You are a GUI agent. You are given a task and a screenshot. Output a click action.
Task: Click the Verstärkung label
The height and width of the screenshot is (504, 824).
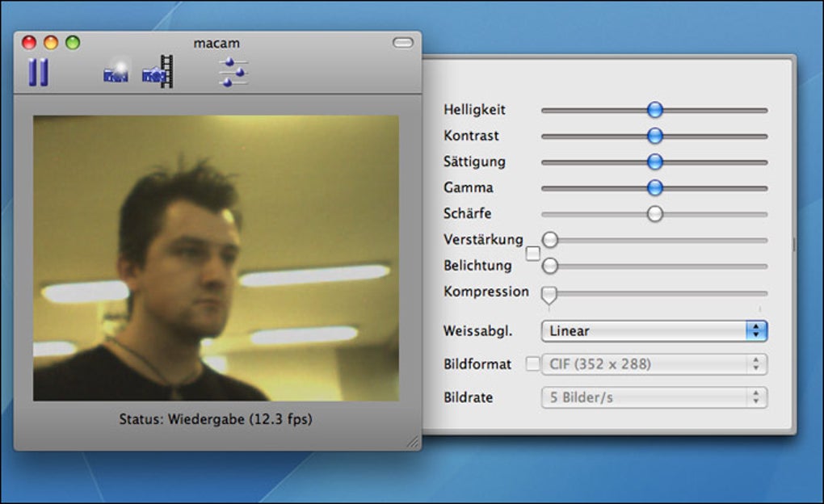[483, 239]
